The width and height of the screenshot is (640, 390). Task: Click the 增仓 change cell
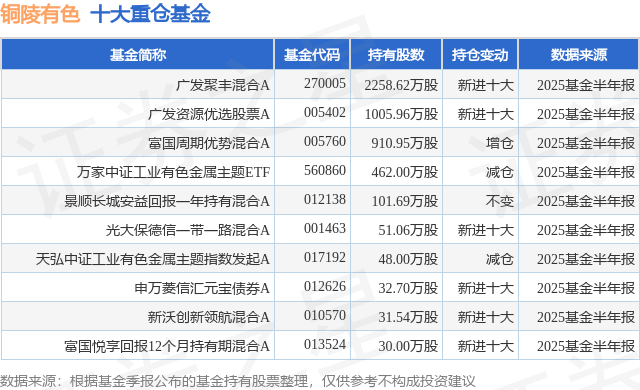500,143
